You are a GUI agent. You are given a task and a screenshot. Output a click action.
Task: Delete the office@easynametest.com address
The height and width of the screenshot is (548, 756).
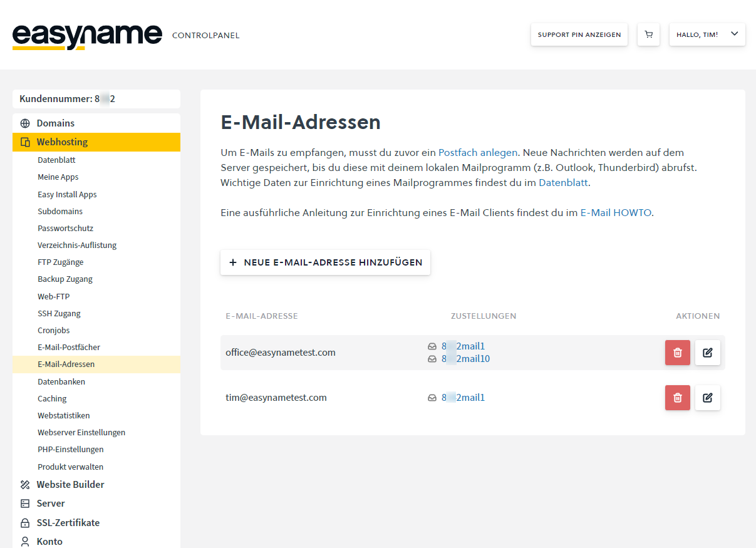tap(677, 353)
